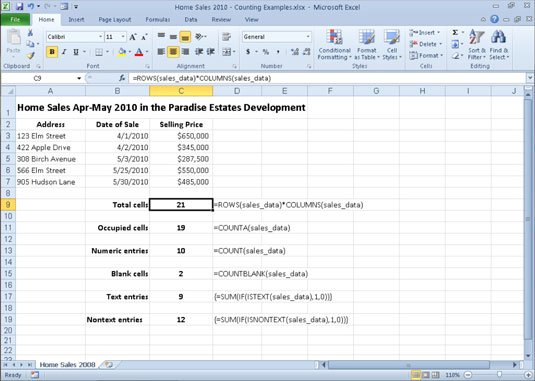This screenshot has height=381, width=535.
Task: Toggle Bottom Align
Action: [x=185, y=36]
